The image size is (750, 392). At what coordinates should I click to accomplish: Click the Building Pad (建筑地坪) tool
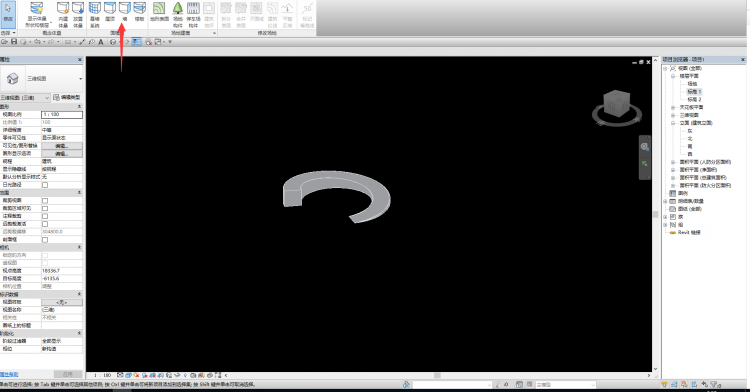coord(209,14)
